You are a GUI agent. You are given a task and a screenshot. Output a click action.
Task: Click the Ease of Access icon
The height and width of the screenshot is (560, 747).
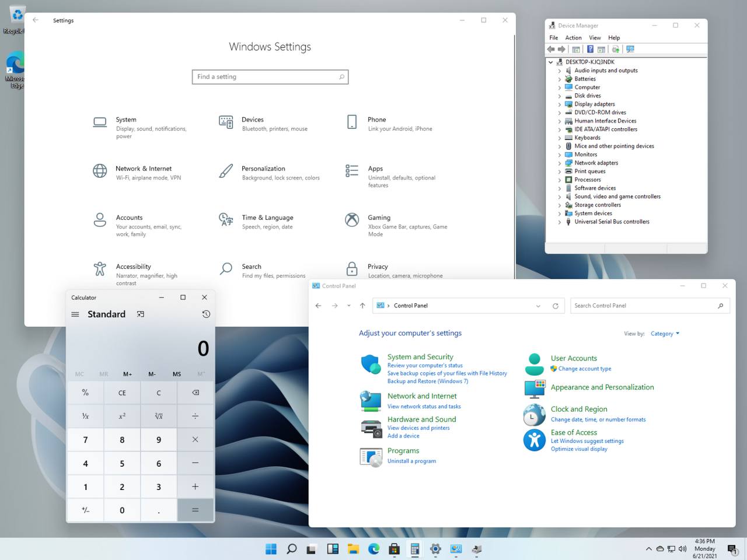coord(534,440)
